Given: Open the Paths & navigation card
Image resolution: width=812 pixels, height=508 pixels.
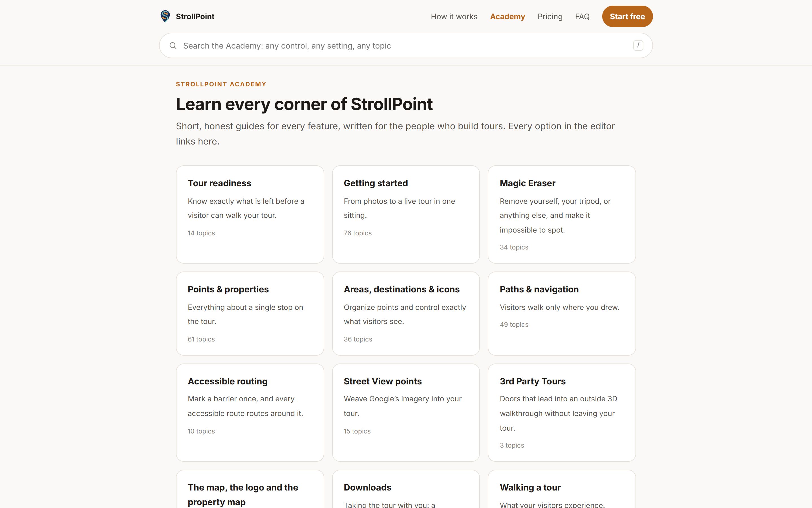Looking at the screenshot, I should 562,314.
